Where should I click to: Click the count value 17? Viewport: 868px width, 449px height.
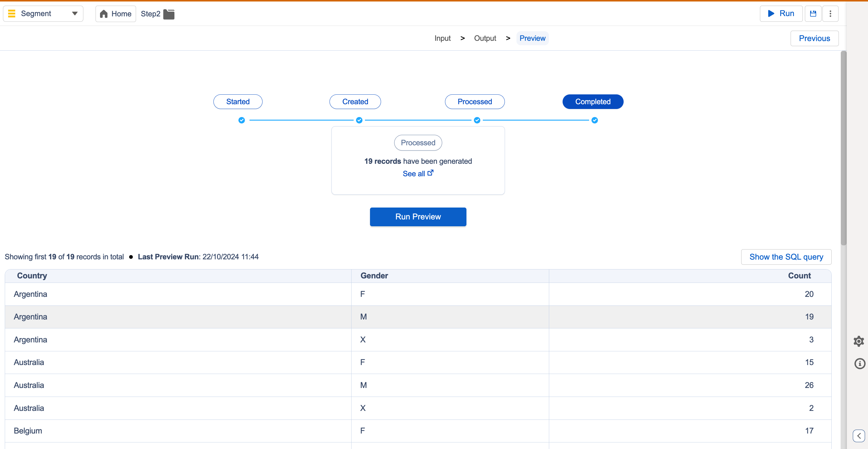pos(809,431)
